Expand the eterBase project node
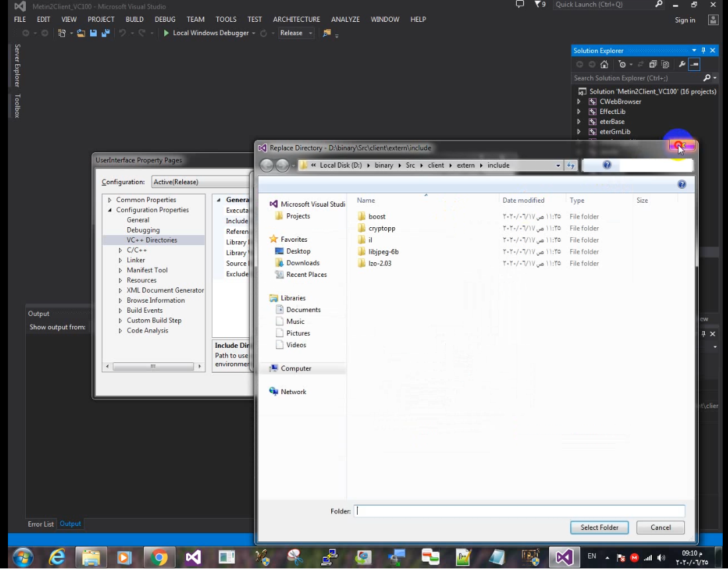This screenshot has width=728, height=569. [x=578, y=122]
